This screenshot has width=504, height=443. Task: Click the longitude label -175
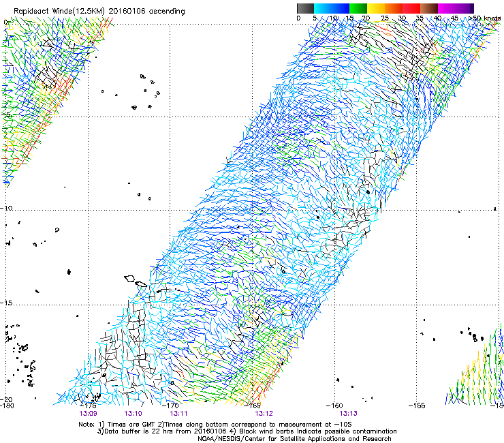click(88, 406)
